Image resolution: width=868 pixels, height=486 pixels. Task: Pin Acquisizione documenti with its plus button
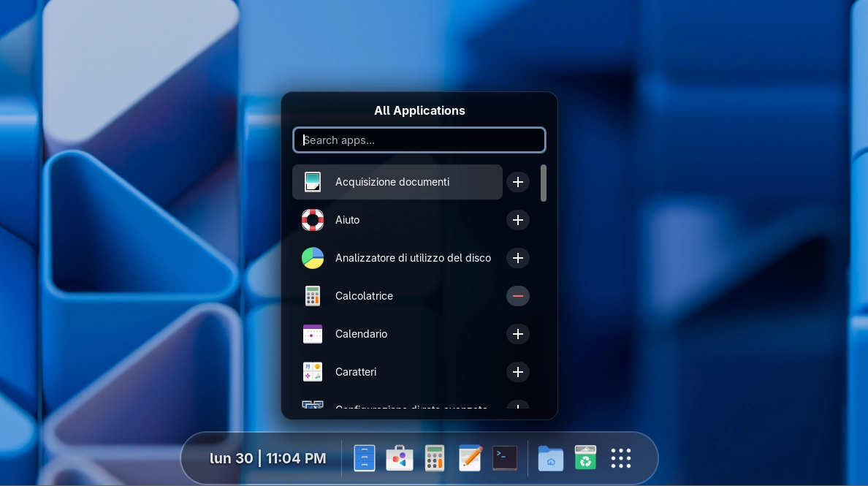click(x=518, y=182)
